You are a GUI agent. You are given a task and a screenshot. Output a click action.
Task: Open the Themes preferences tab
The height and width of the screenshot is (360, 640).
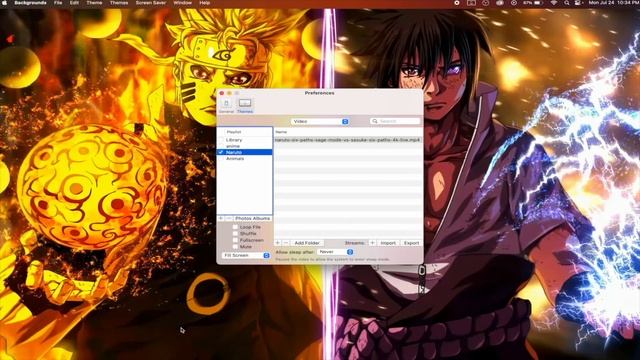(x=245, y=106)
